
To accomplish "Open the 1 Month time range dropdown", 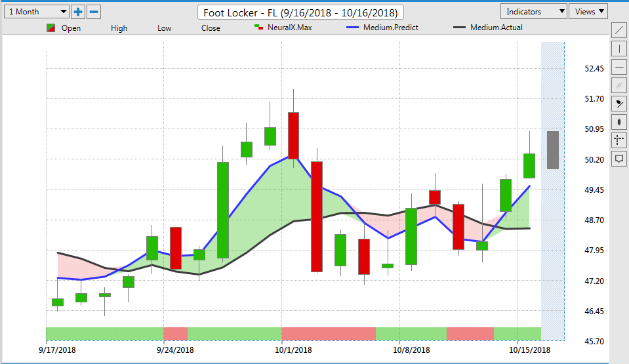I will click(37, 12).
